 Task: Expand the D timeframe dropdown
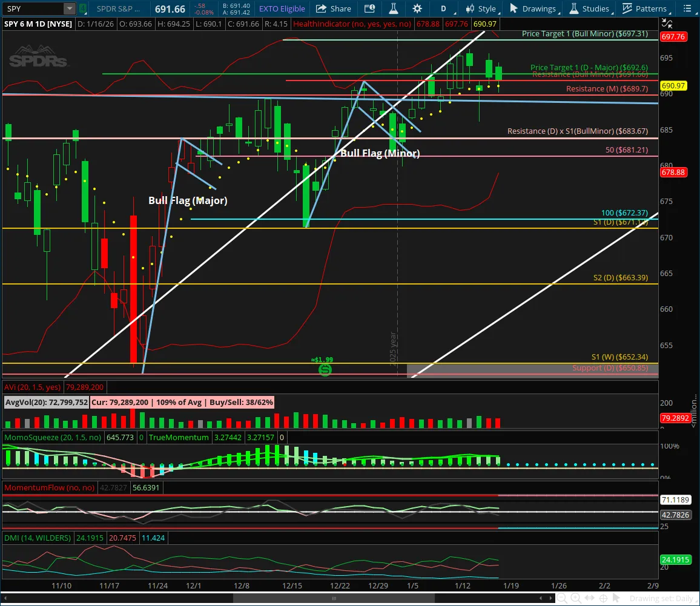click(443, 8)
